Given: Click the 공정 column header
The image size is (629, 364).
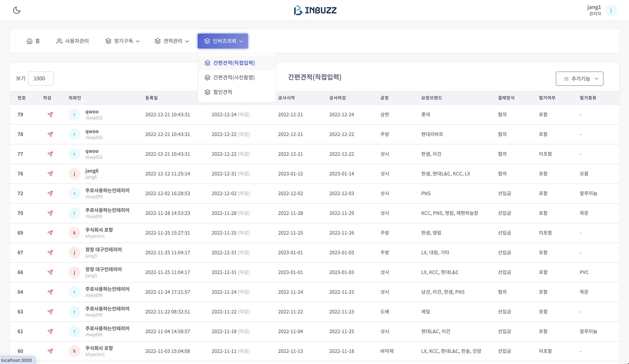Looking at the screenshot, I should click(x=384, y=98).
